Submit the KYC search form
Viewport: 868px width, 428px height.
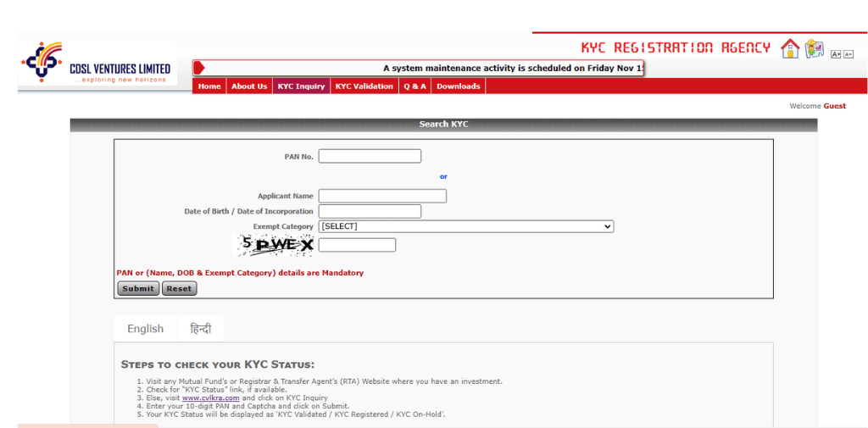[138, 288]
